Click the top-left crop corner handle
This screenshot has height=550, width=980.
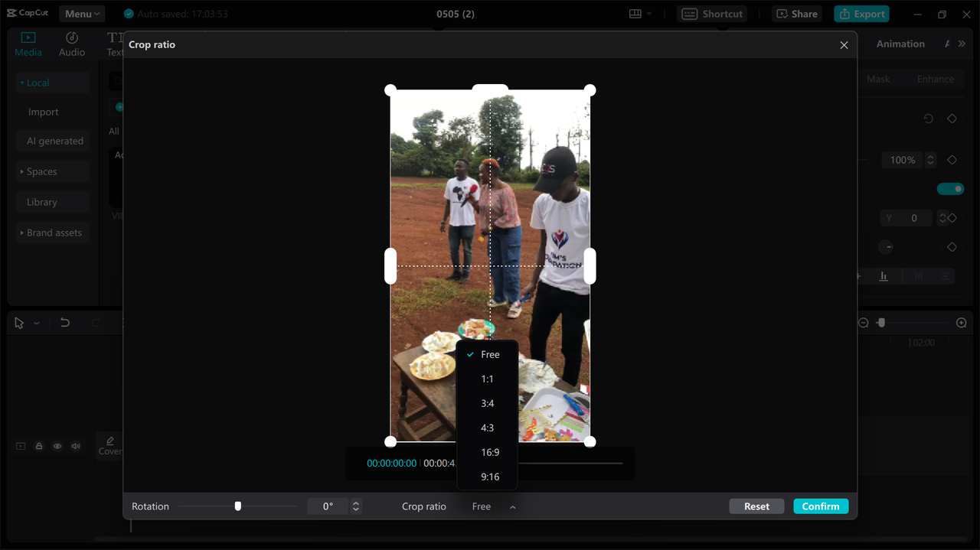390,90
